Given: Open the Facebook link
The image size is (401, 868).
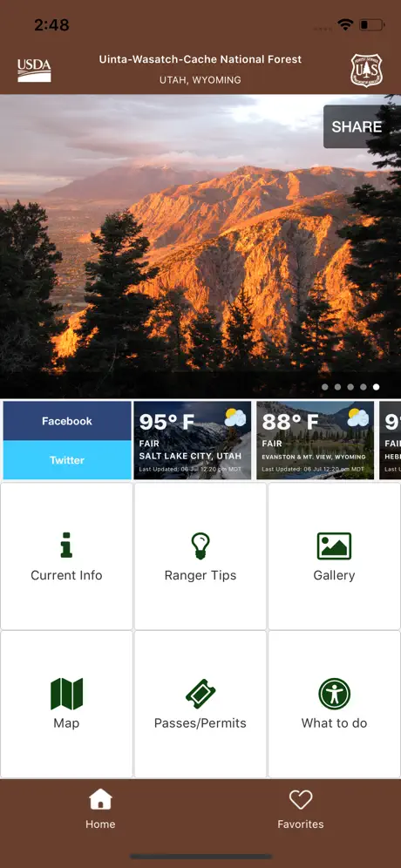Looking at the screenshot, I should [67, 421].
